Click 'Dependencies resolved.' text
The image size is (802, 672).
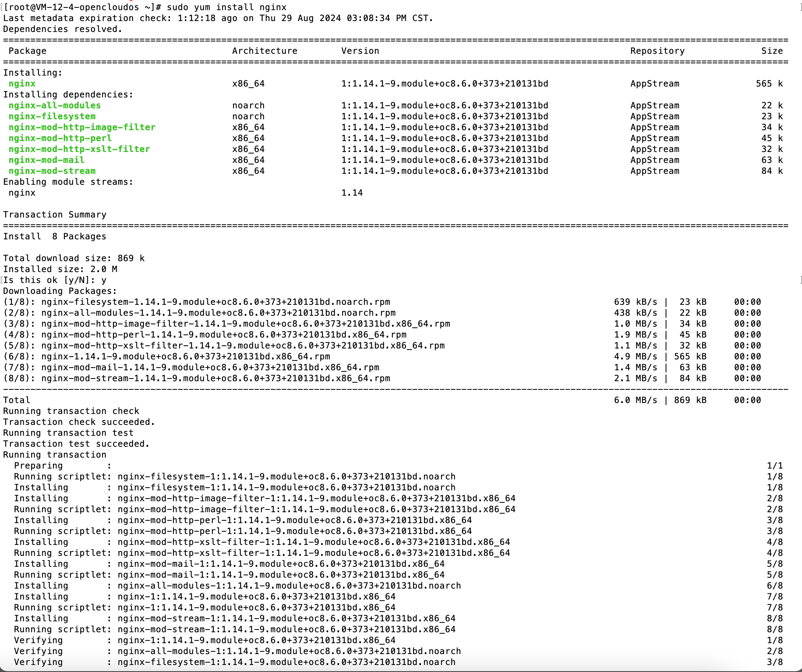coord(63,29)
